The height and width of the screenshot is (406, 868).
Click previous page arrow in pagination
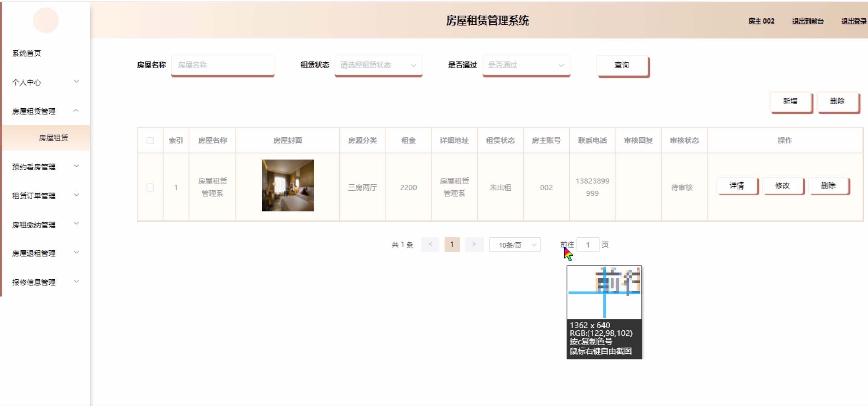click(430, 244)
